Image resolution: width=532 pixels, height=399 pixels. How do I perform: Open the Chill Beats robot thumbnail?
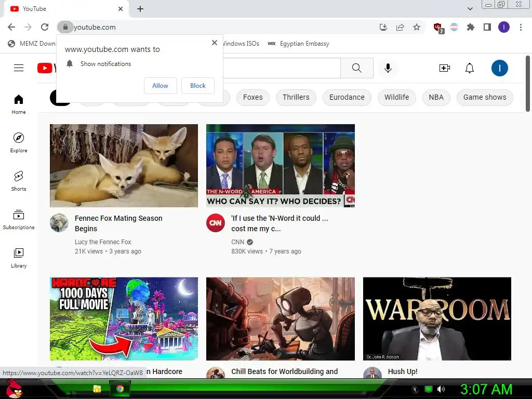tap(281, 318)
